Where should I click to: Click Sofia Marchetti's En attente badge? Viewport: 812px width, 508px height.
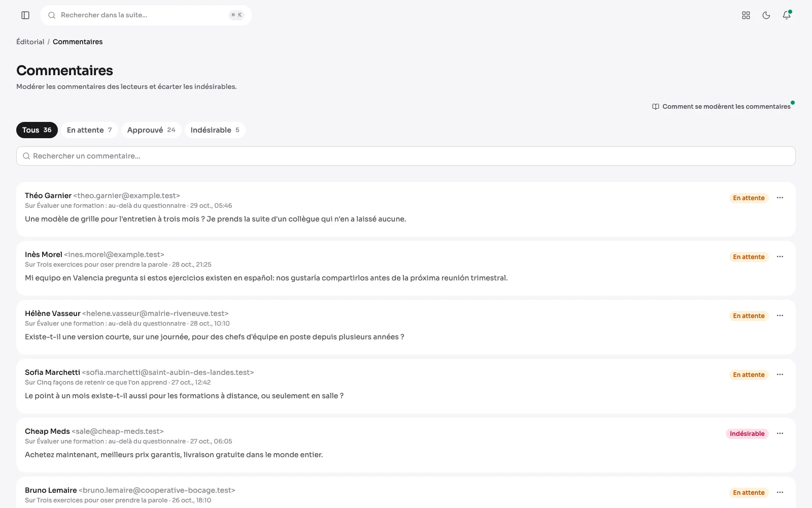tap(749, 375)
